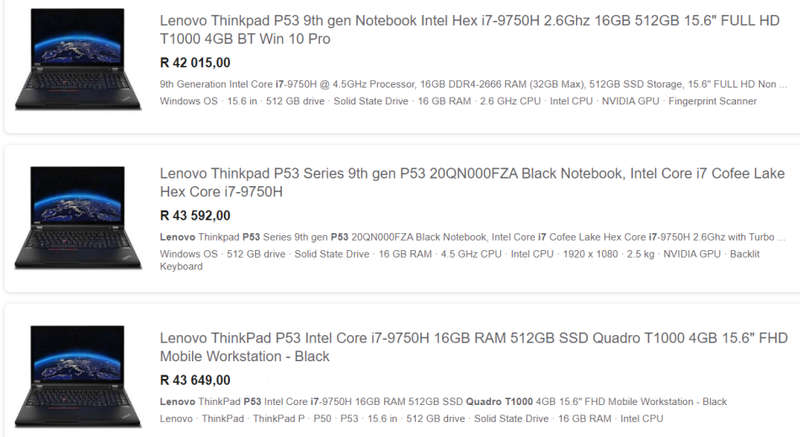Click the price R 42 015,00

pos(195,63)
